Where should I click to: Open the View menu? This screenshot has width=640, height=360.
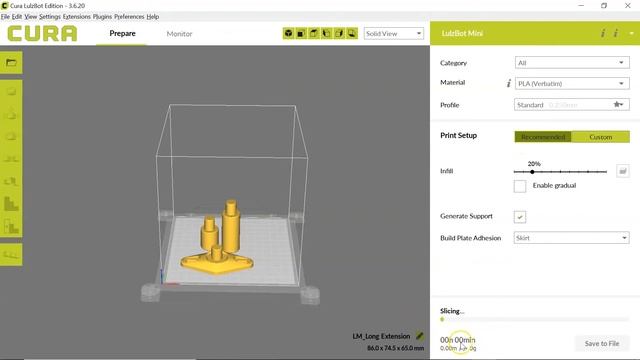point(31,17)
